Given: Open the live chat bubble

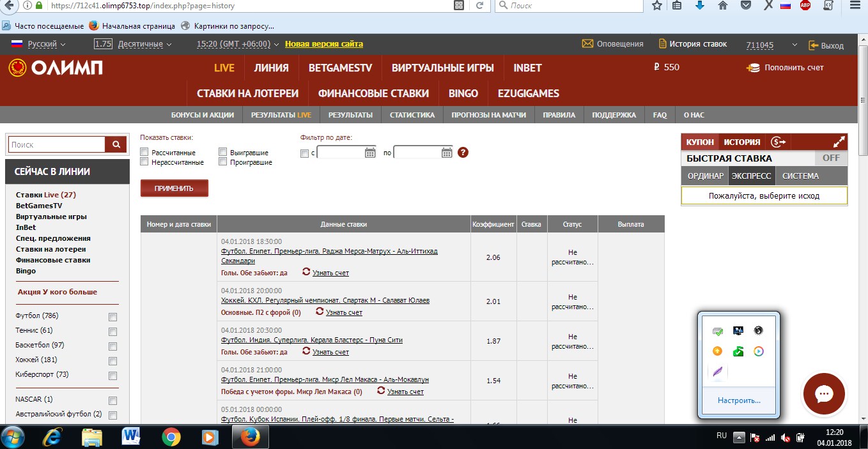Looking at the screenshot, I should click(824, 394).
